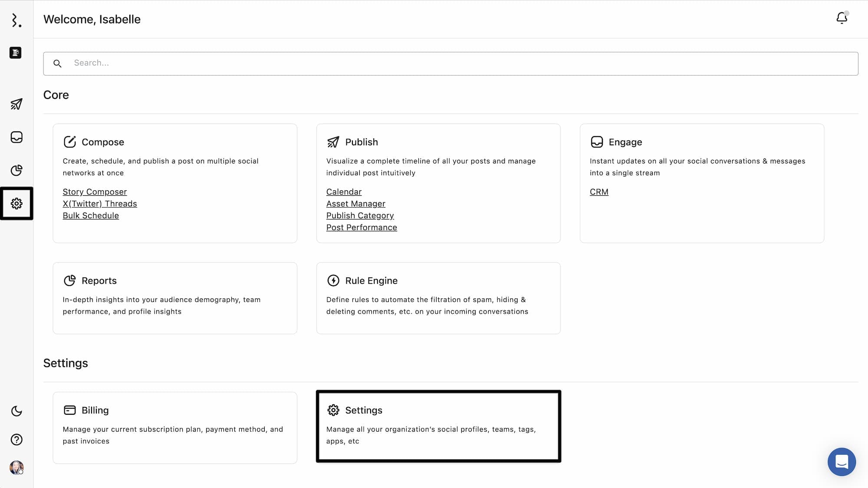Open Publish from sidebar paper plane icon
This screenshot has height=488, width=868.
16,104
